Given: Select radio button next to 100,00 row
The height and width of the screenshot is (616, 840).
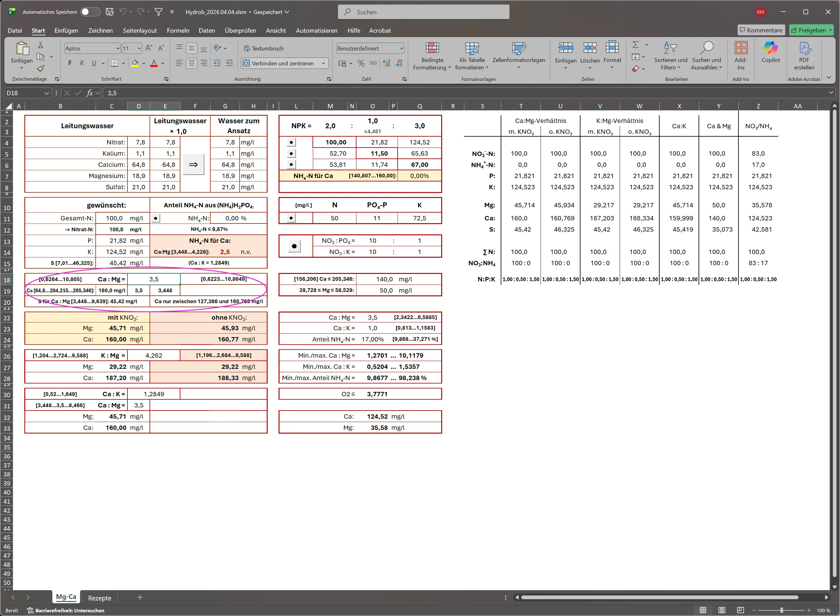Looking at the screenshot, I should pos(291,143).
